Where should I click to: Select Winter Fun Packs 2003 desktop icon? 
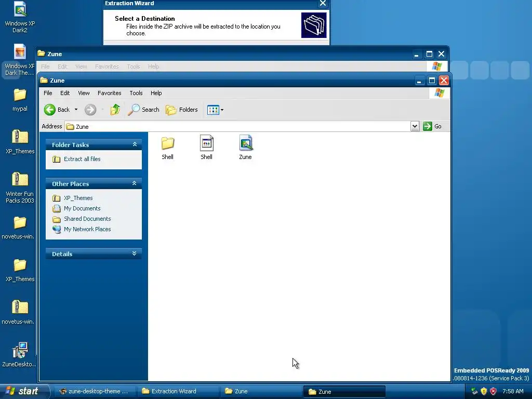click(20, 188)
